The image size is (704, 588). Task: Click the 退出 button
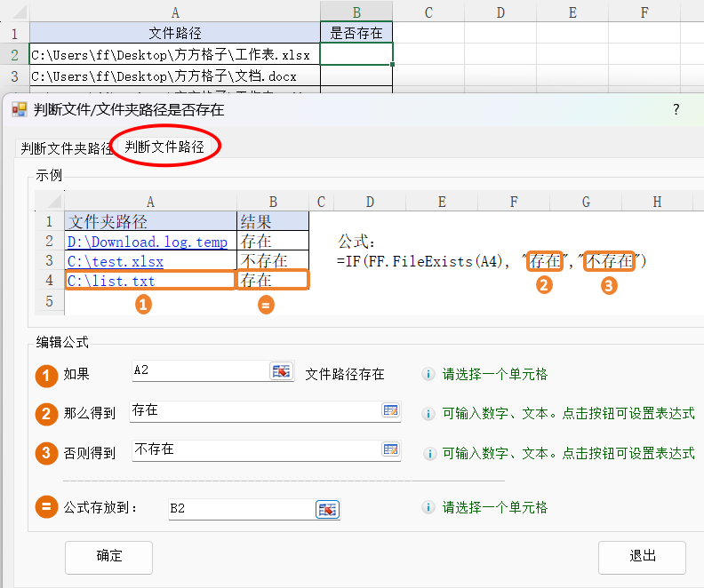pos(642,557)
